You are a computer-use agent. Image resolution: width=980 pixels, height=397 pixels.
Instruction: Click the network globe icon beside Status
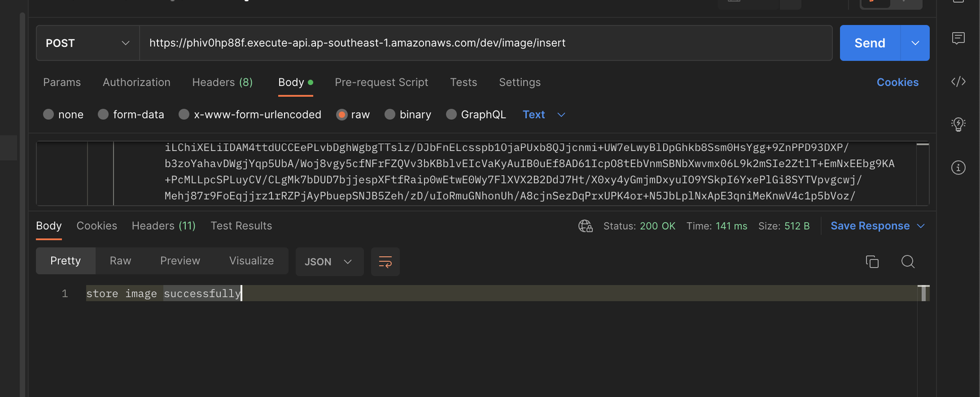tap(586, 226)
